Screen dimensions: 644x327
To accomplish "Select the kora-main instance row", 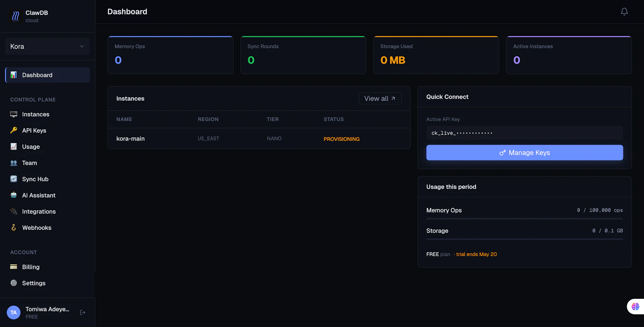I will [x=259, y=139].
